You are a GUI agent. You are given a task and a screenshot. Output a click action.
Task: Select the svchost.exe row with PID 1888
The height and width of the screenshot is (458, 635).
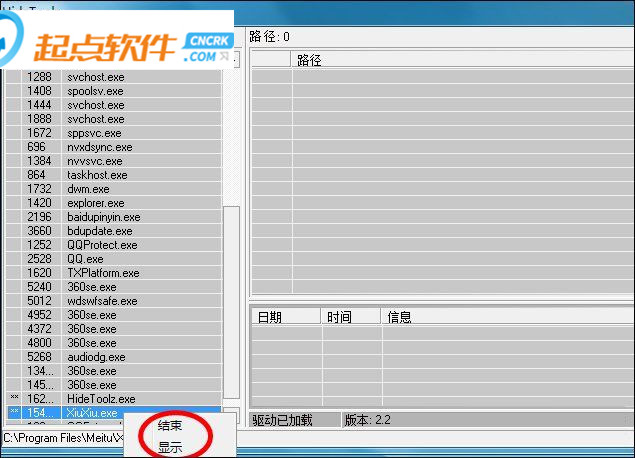coord(114,119)
